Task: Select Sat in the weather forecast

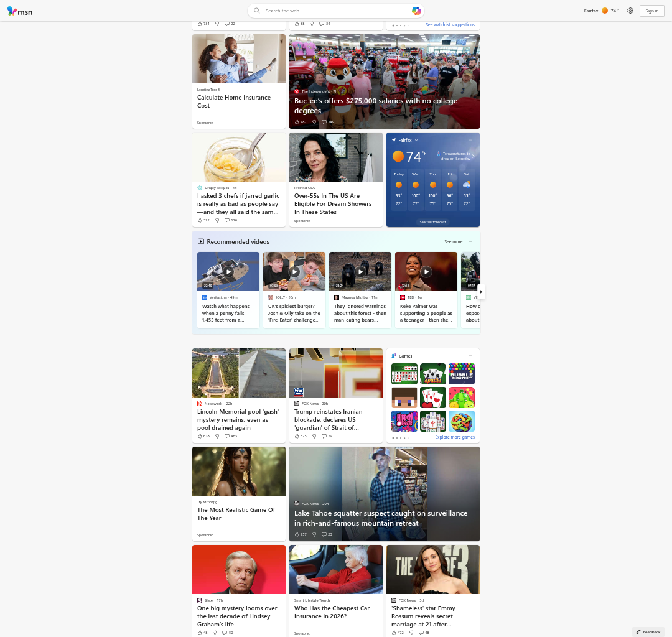Action: [x=467, y=189]
